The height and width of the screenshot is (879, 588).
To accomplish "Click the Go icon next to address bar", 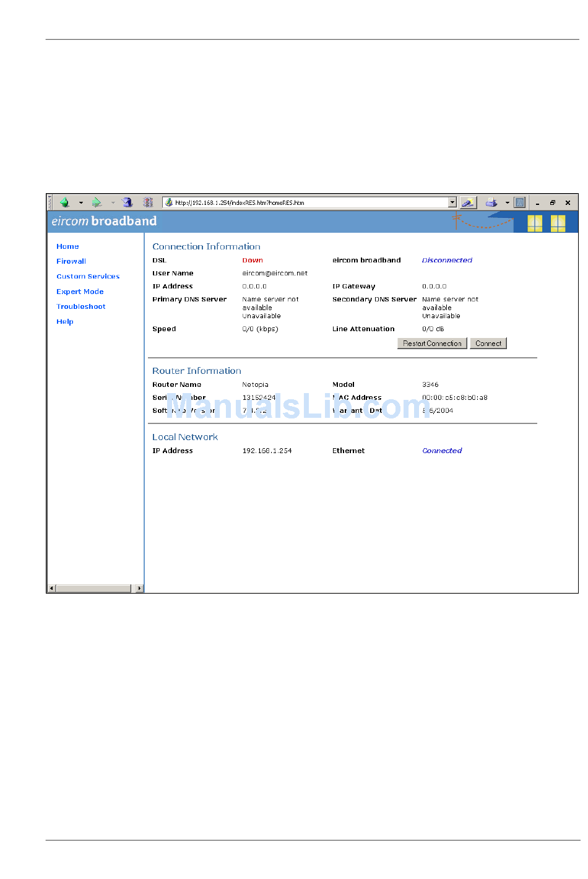I will click(468, 202).
